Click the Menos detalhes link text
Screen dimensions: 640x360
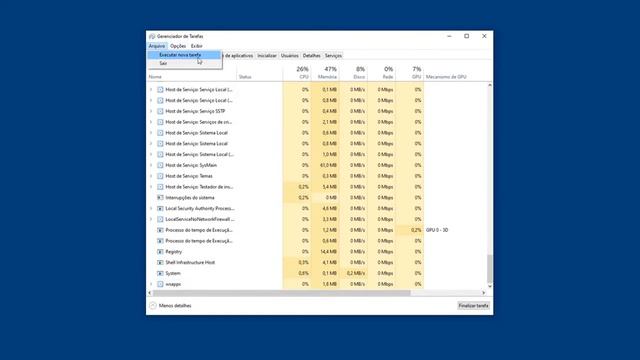click(175, 306)
